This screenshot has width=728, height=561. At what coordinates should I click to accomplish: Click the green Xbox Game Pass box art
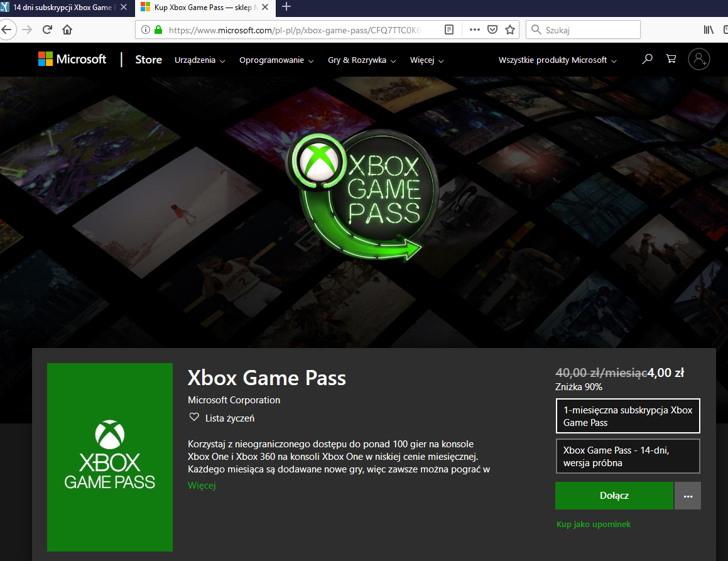109,457
